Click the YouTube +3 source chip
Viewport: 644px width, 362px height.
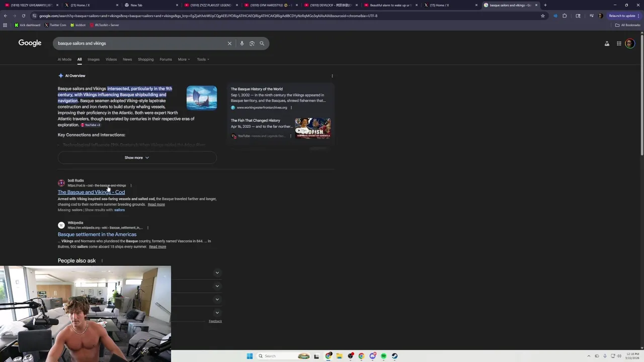click(91, 125)
